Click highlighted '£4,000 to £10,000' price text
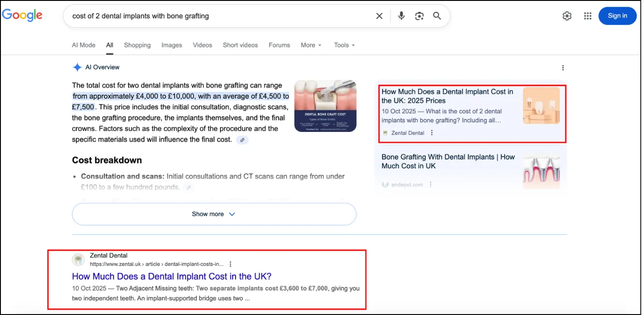This screenshot has width=644, height=315. tap(165, 96)
